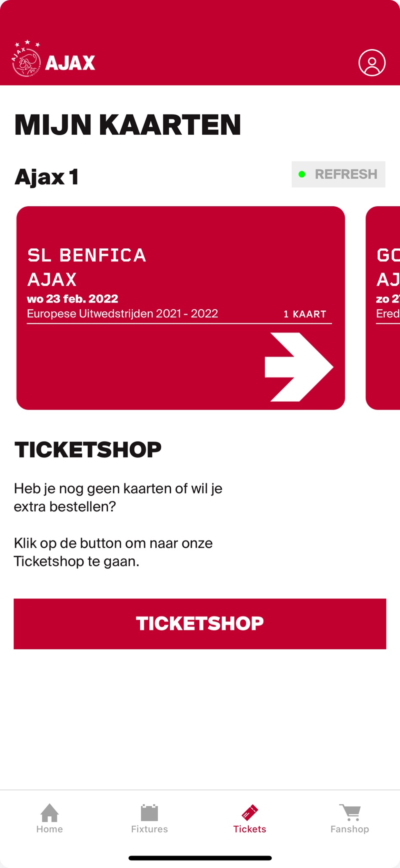Click "Europese Uitwedstrijden 2021 - 2022" text
This screenshot has width=400, height=868.
[122, 314]
